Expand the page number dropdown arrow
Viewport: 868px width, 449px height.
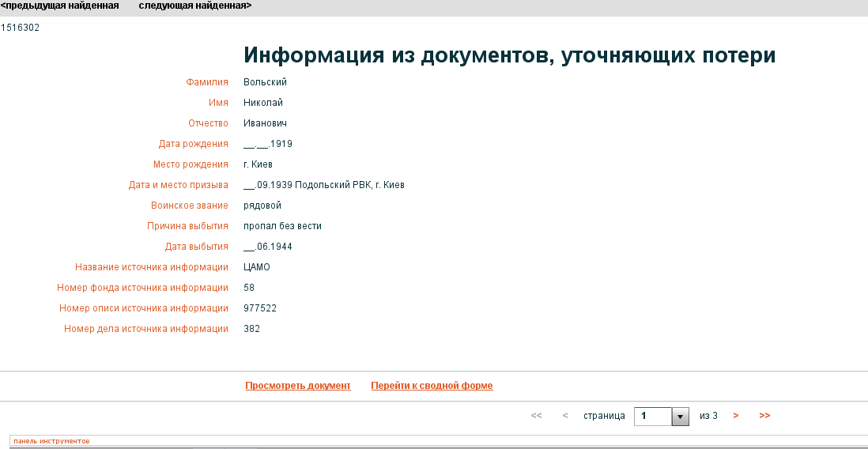[680, 417]
